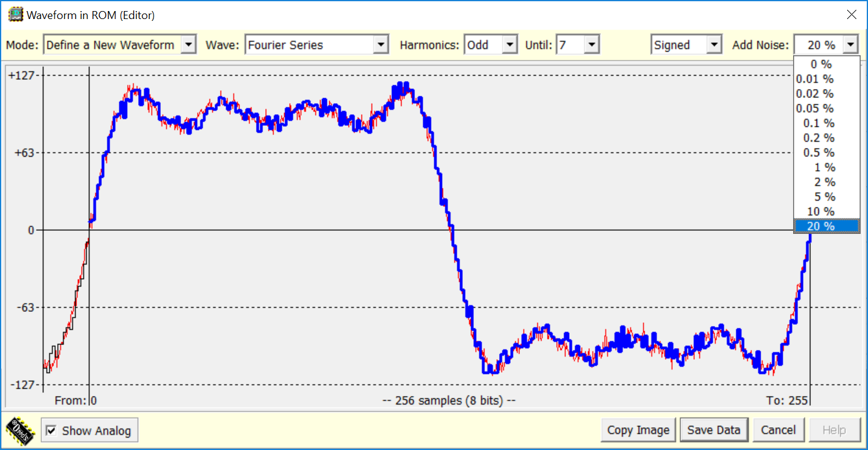
Task: Click the Waveform in ROM title bar icon
Action: 15,14
